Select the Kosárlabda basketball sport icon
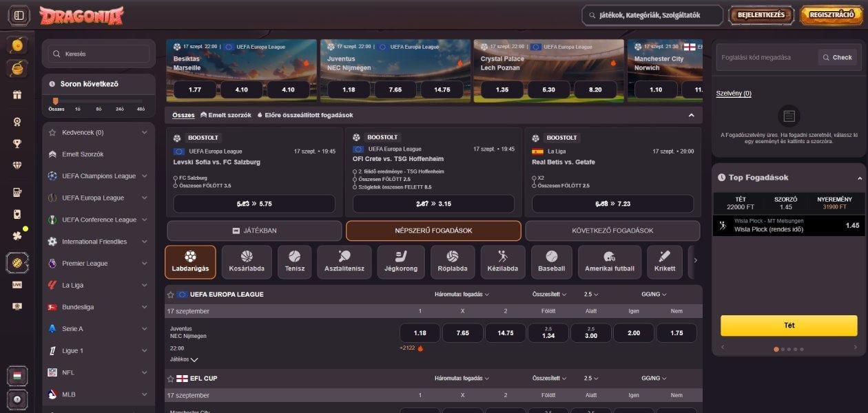The height and width of the screenshot is (413, 868). 247,262
